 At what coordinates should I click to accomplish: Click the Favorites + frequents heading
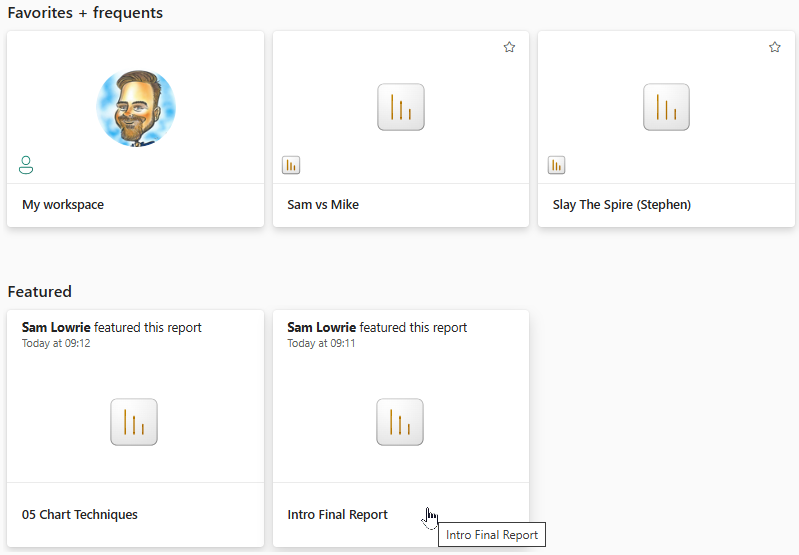(x=85, y=13)
